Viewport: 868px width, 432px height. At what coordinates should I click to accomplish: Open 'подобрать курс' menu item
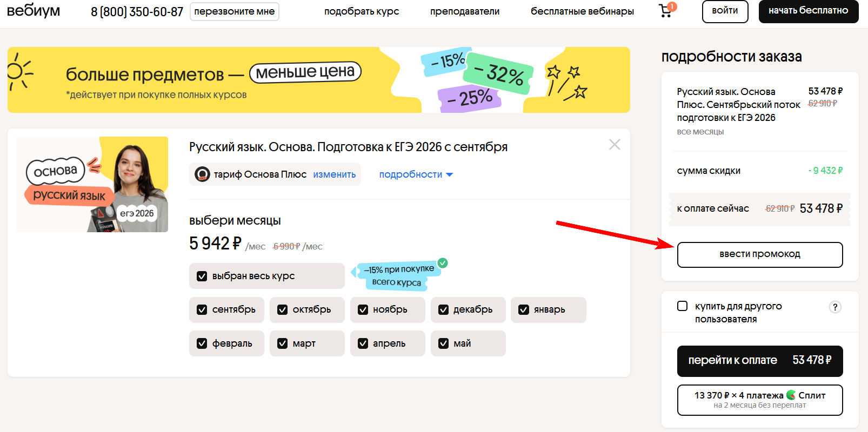click(x=361, y=11)
